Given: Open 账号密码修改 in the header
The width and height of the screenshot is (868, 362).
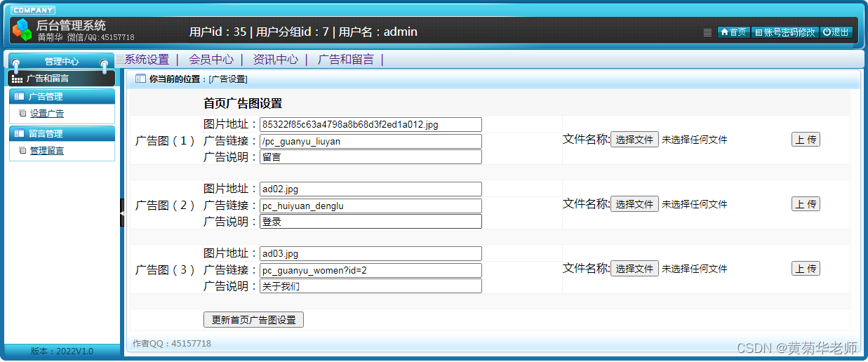Looking at the screenshot, I should 784,32.
